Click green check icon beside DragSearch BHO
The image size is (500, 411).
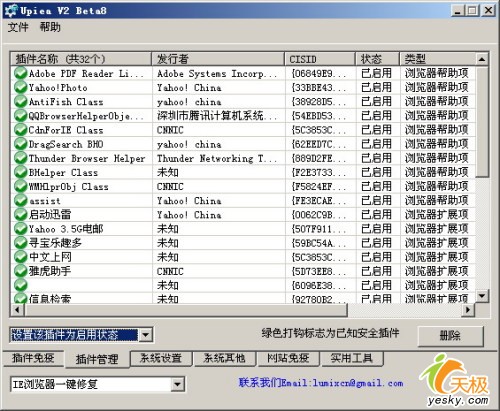coord(21,144)
